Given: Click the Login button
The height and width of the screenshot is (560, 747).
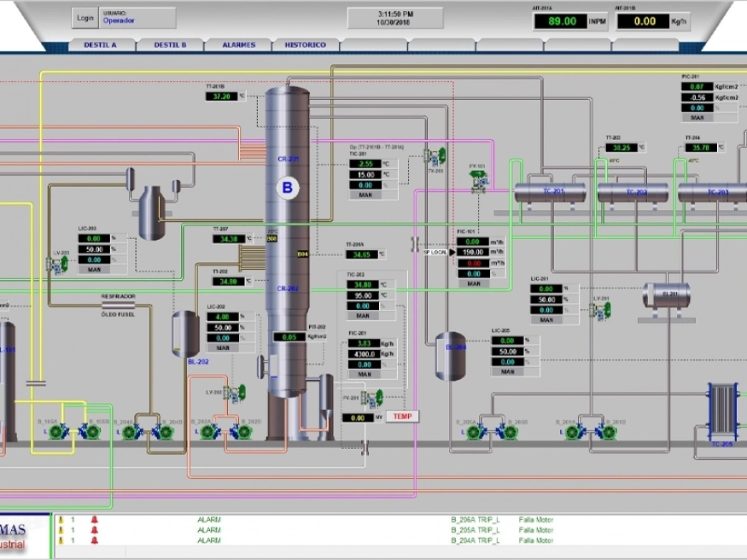Looking at the screenshot, I should pos(85,18).
